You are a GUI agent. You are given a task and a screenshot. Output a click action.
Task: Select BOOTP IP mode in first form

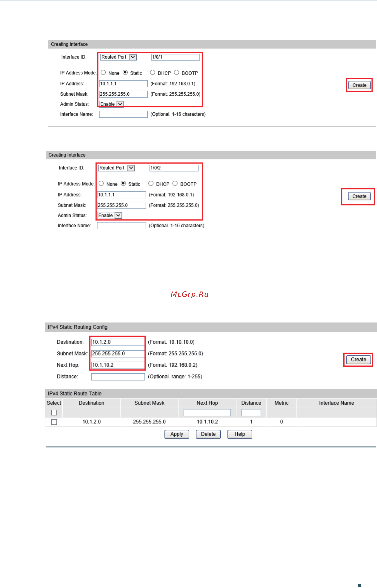(x=176, y=72)
